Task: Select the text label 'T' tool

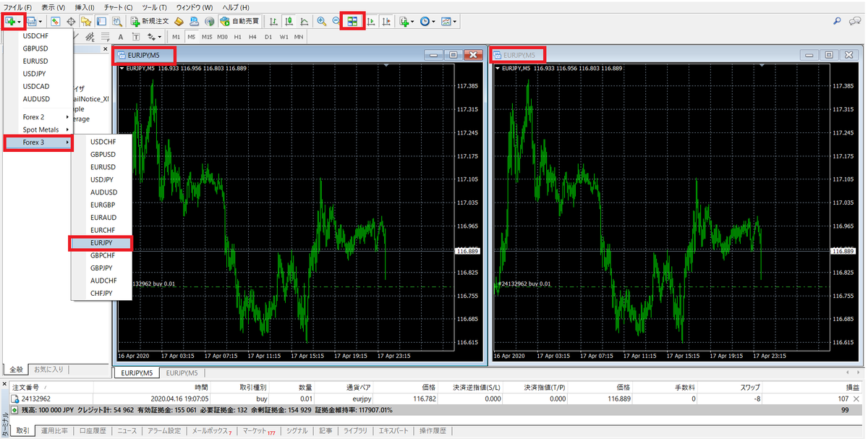Action: click(137, 37)
